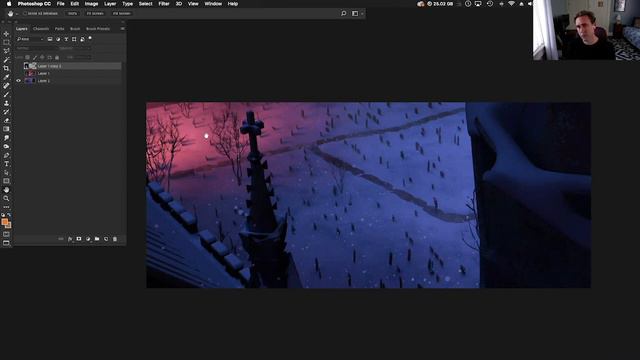
Task: Toggle Scroll All Windows checkbox
Action: tap(24, 13)
